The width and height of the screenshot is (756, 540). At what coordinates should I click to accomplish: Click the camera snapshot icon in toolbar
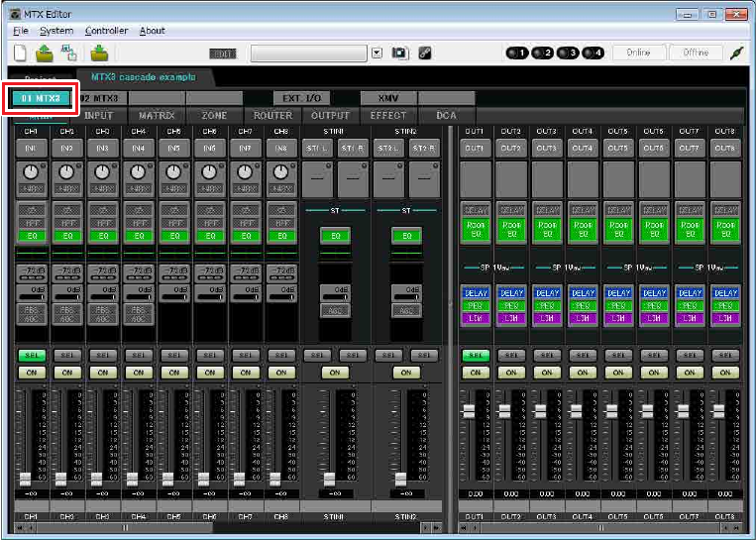click(x=399, y=53)
